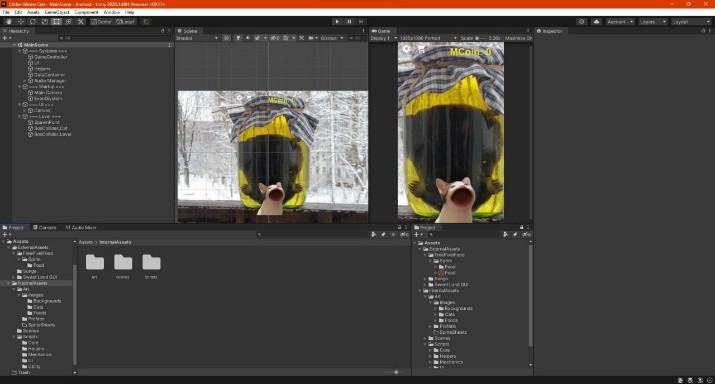Expand the Canvas object in Hierarchy
Image resolution: width=715 pixels, height=384 pixels.
25,110
